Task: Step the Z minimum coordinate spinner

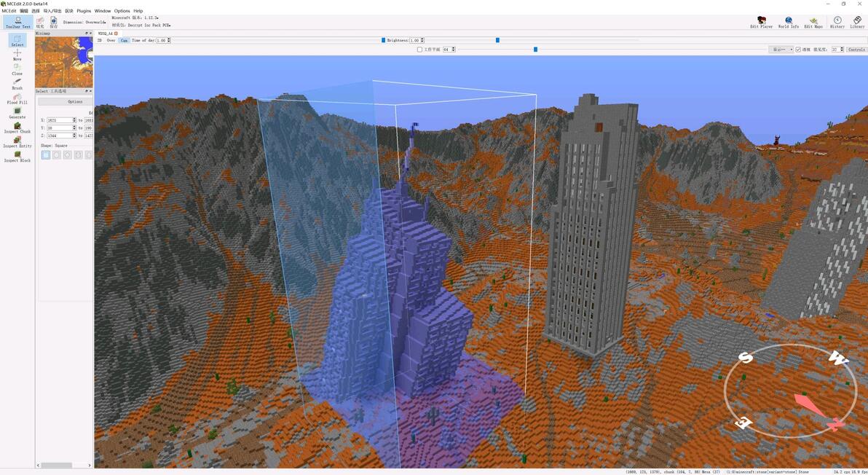Action: coord(74,136)
